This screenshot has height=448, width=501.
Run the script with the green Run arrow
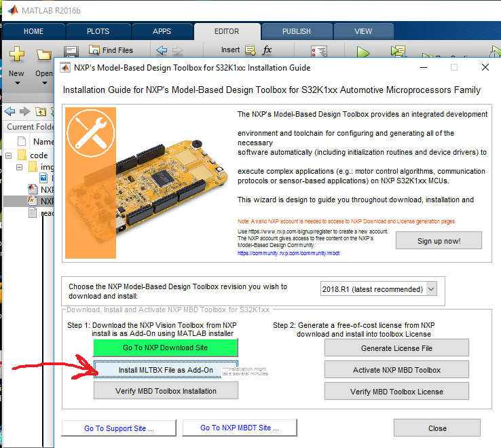(363, 52)
